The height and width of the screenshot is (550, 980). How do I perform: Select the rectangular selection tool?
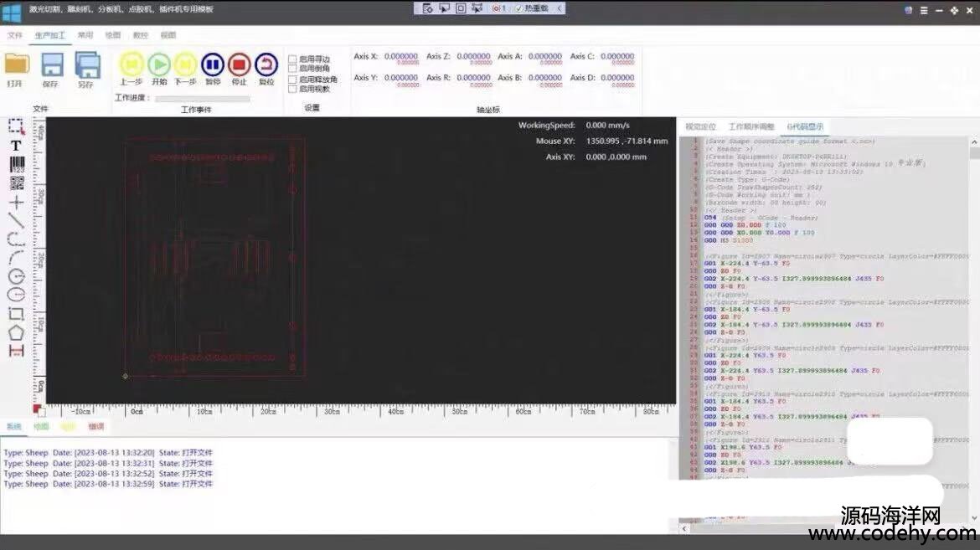click(16, 126)
